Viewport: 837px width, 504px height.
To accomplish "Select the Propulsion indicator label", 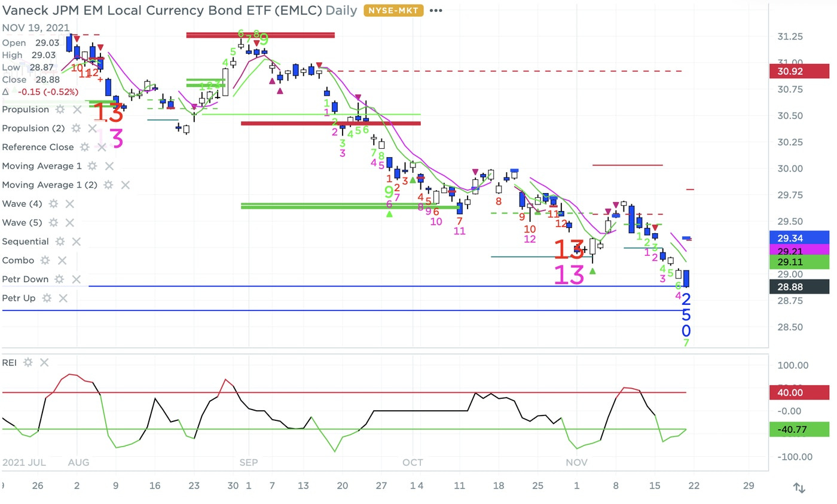I will pyautogui.click(x=26, y=109).
